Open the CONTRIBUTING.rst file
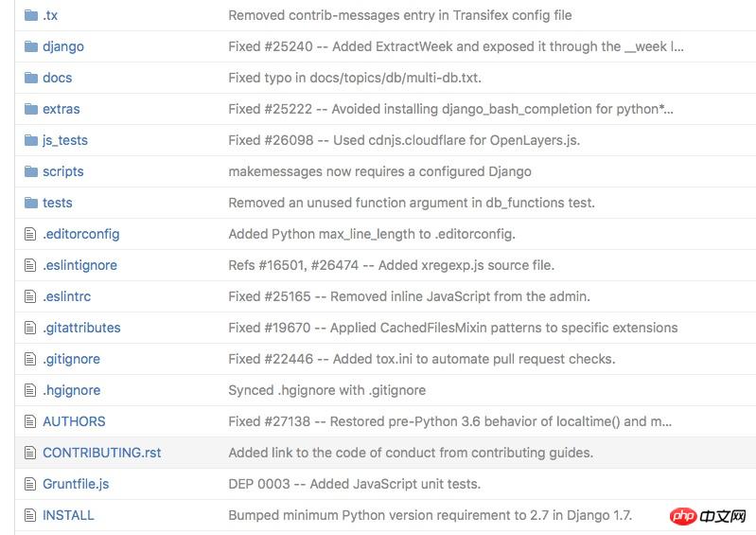This screenshot has width=756, height=535. point(101,453)
